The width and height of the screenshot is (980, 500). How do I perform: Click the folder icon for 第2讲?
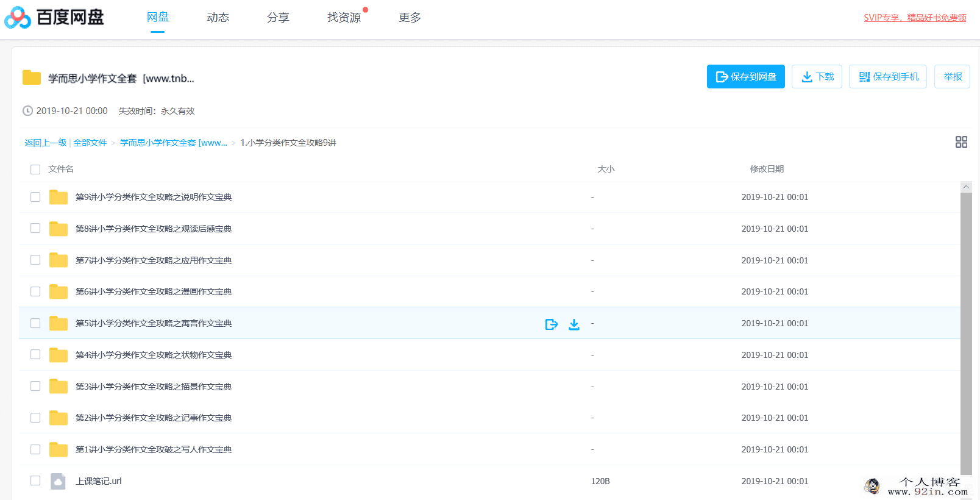coord(59,418)
